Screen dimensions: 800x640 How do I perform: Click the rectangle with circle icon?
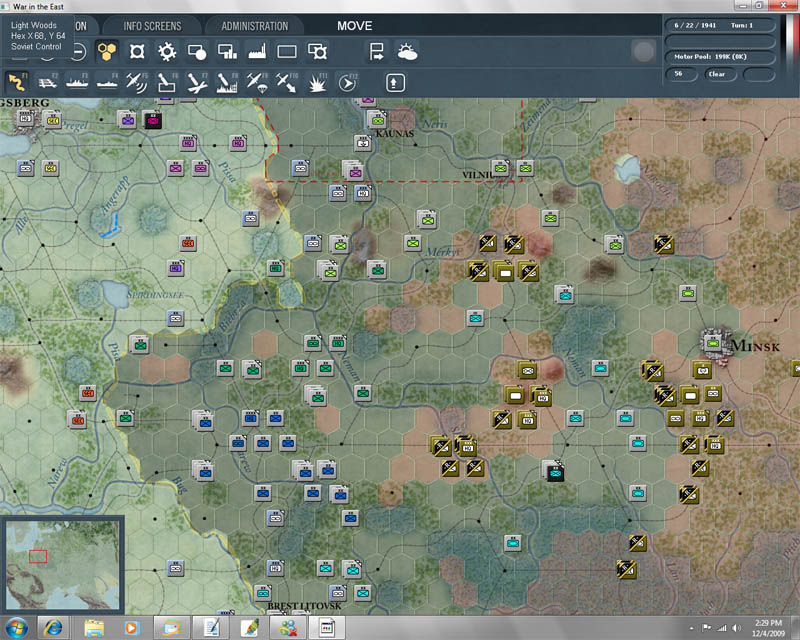(197, 52)
